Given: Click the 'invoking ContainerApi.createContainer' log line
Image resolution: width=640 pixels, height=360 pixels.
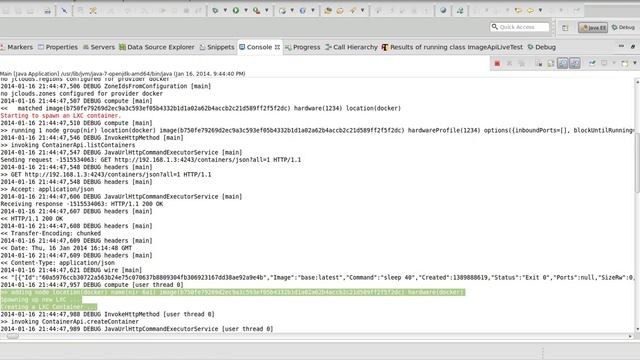Looking at the screenshot, I should click(69, 321).
